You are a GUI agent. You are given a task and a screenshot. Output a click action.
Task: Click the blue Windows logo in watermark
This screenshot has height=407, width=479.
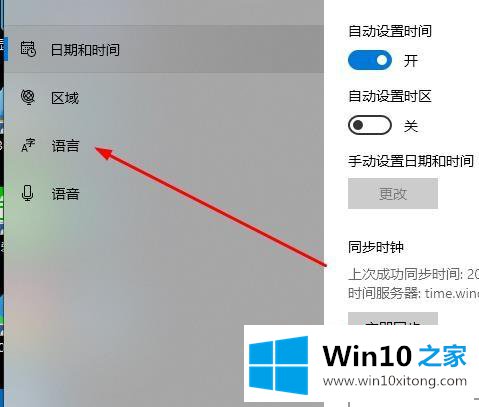coord(278,365)
